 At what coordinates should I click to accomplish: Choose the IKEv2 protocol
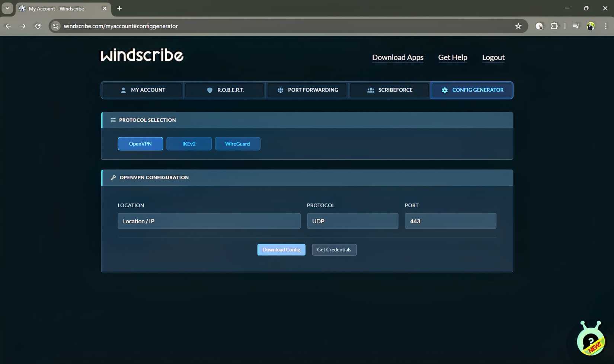[x=189, y=144]
